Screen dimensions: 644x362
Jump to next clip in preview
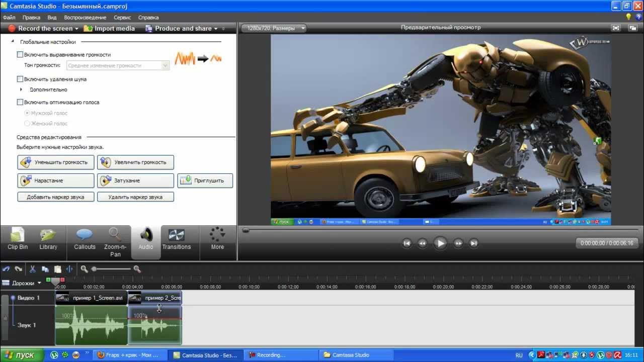click(x=473, y=243)
